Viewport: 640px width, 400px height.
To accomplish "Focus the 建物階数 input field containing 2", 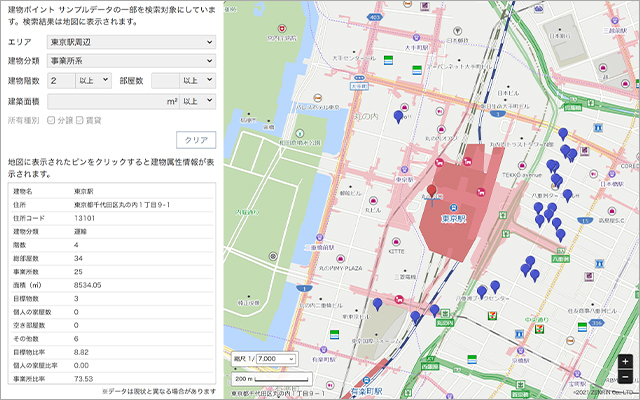I will (61, 80).
